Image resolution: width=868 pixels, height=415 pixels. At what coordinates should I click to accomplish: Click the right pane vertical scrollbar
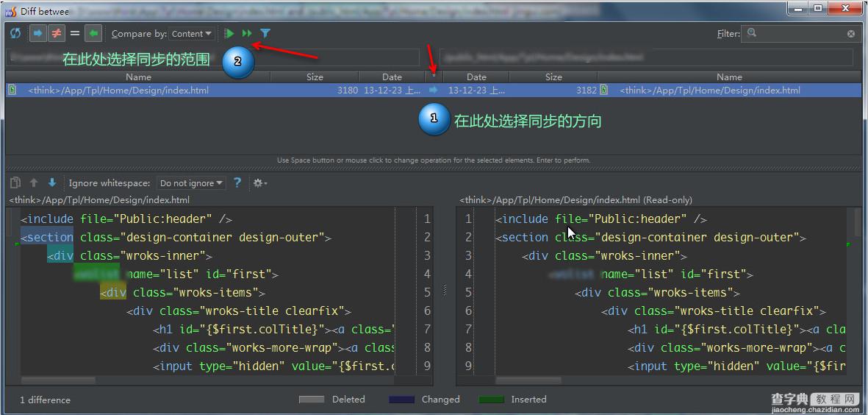(x=858, y=221)
